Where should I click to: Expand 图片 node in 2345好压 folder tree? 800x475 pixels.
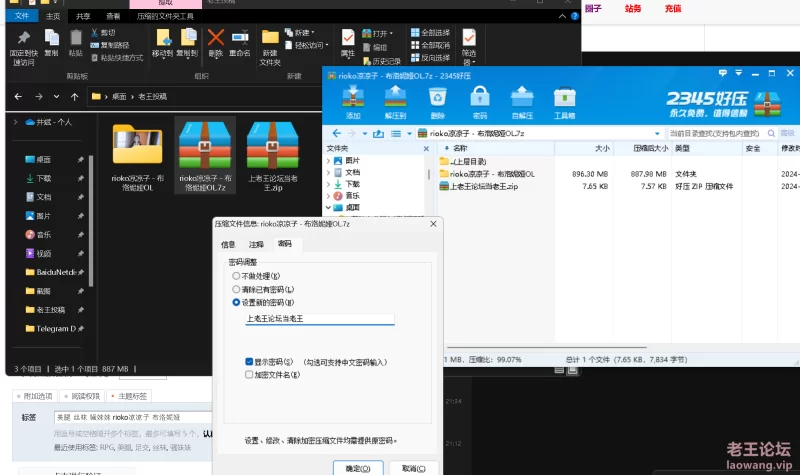click(329, 161)
